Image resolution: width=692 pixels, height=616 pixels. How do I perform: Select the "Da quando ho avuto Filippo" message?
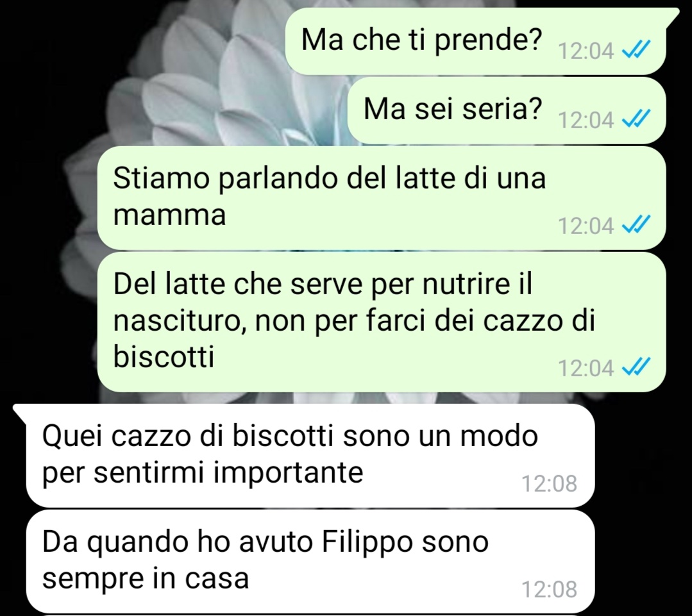[310, 561]
